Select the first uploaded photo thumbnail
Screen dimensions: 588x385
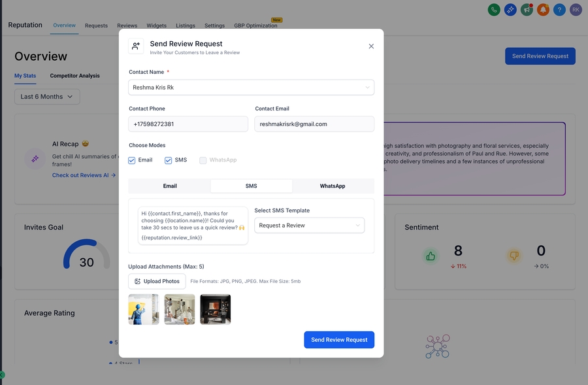pyautogui.click(x=144, y=309)
